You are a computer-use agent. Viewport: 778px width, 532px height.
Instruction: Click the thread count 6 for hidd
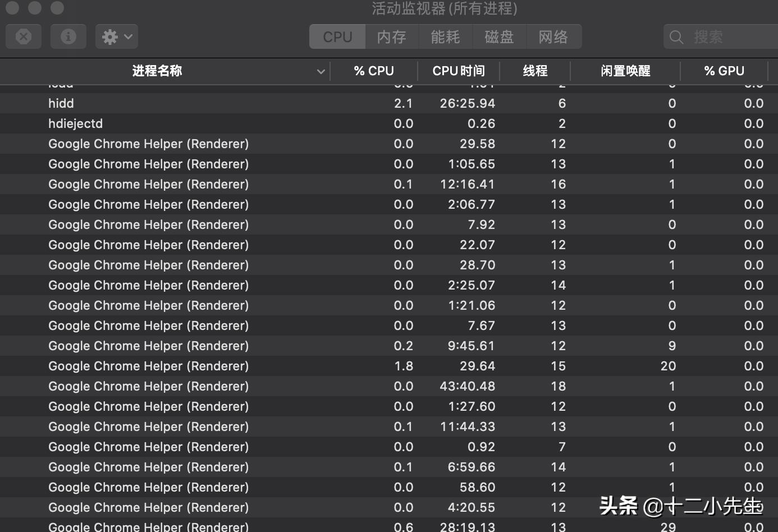(562, 103)
